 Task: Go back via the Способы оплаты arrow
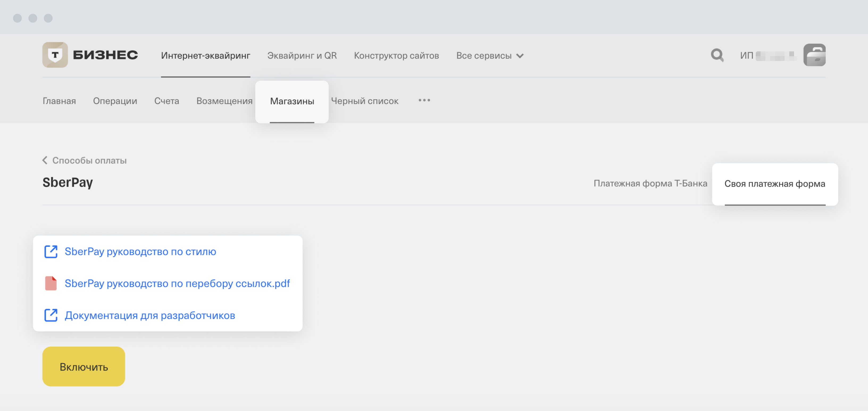(45, 160)
